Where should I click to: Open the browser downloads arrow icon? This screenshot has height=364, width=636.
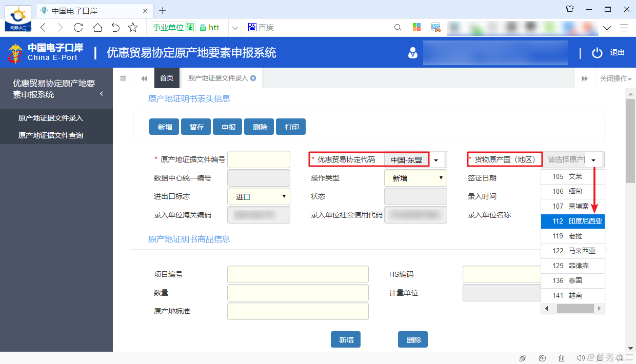(x=607, y=28)
